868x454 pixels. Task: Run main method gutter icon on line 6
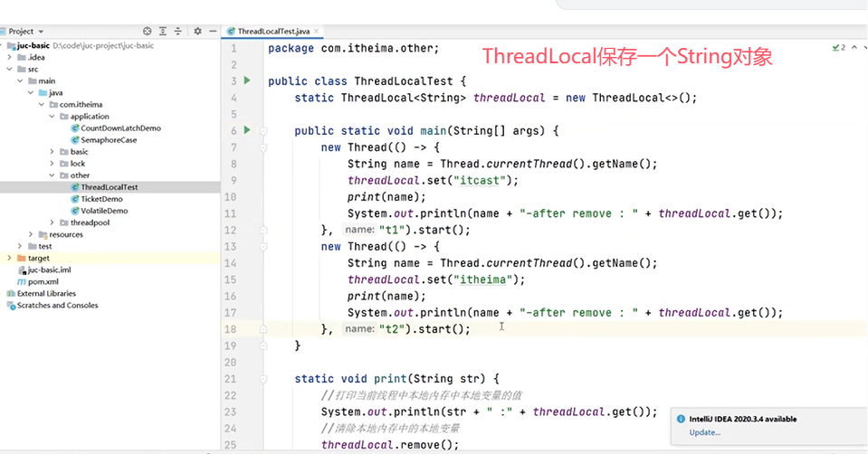pos(247,130)
